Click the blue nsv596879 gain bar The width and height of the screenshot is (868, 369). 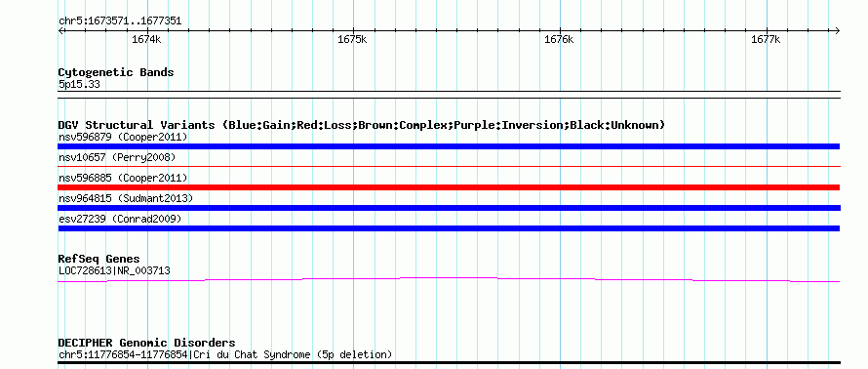[449, 146]
